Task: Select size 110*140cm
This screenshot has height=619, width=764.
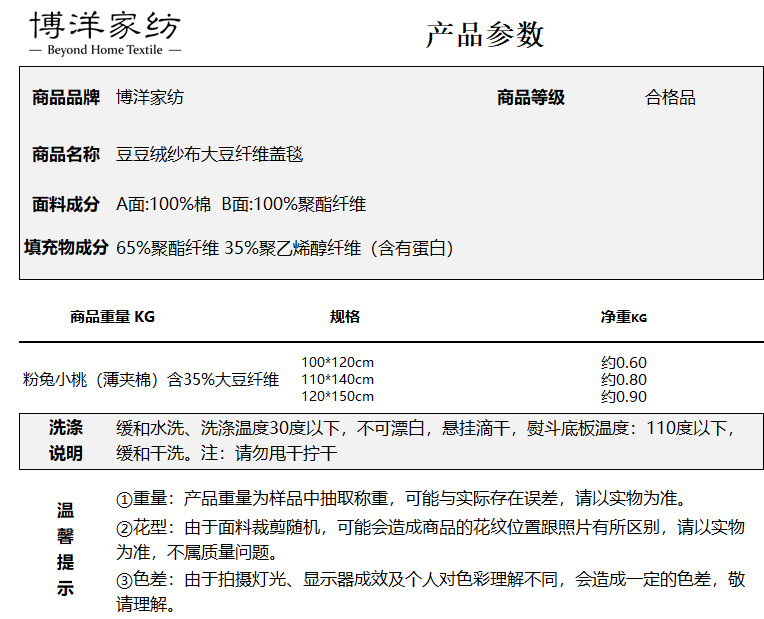Action: tap(338, 379)
